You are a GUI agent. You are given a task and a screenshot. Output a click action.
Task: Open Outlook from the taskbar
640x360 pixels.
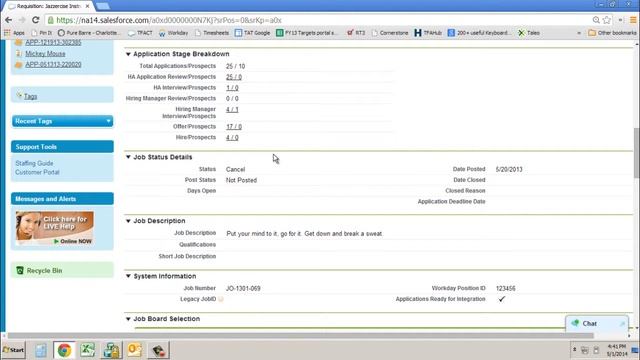(135, 350)
